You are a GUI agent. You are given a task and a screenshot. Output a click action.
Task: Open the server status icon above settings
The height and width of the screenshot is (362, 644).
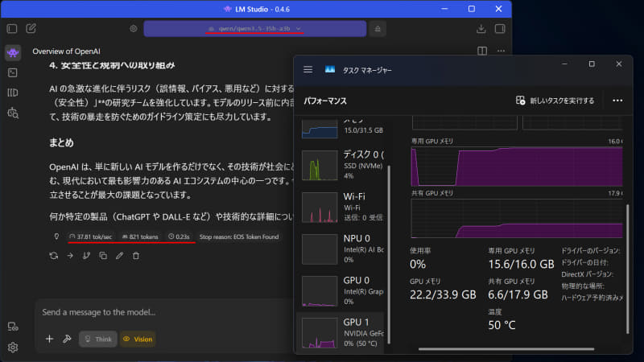13,327
